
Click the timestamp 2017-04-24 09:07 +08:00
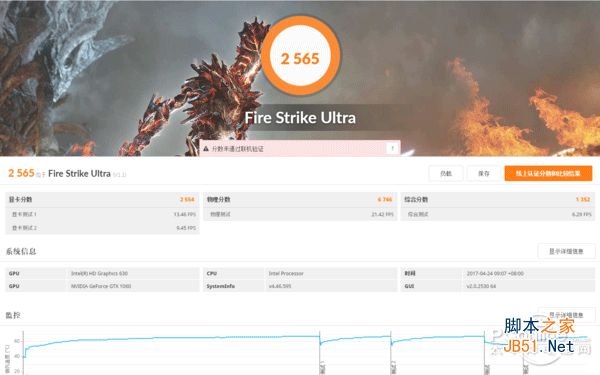click(495, 273)
